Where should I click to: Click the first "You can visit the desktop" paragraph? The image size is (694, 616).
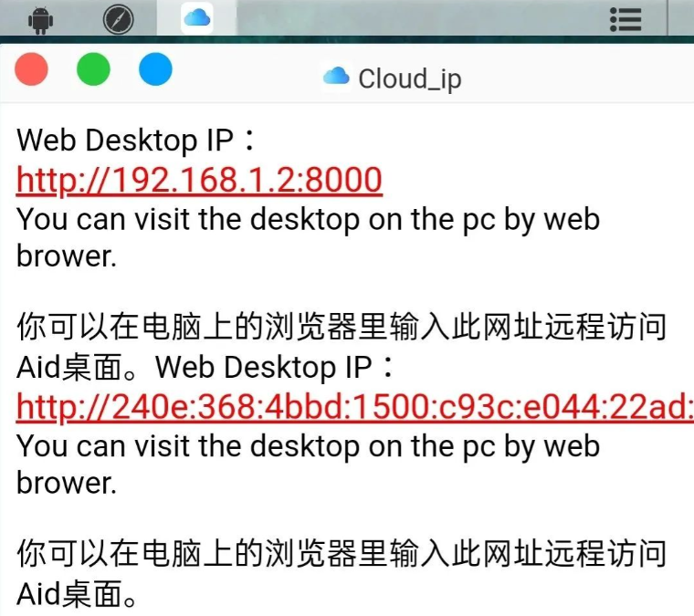coord(308,237)
